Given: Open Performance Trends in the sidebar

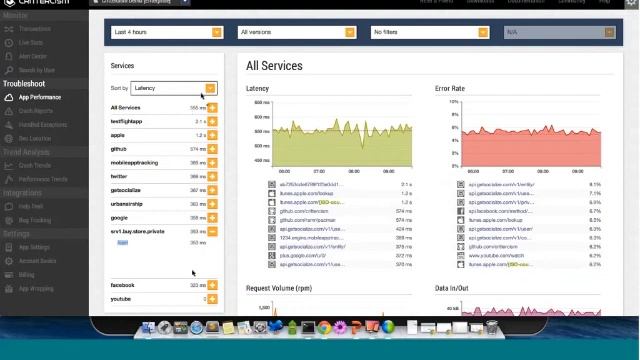Looking at the screenshot, I should tap(43, 179).
